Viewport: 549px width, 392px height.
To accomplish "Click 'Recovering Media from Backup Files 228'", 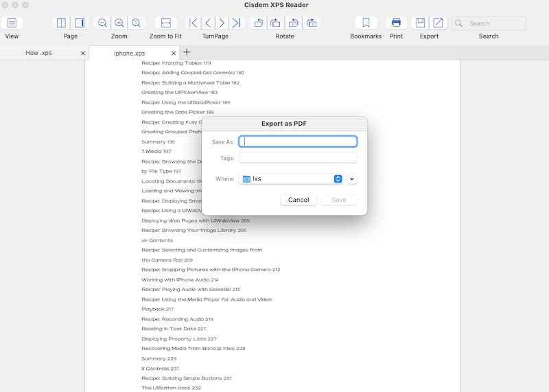I will tap(194, 349).
